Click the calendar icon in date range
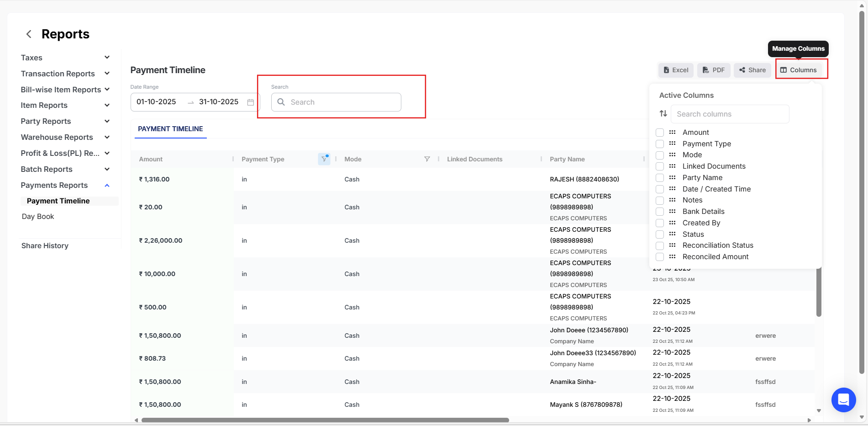 [251, 102]
